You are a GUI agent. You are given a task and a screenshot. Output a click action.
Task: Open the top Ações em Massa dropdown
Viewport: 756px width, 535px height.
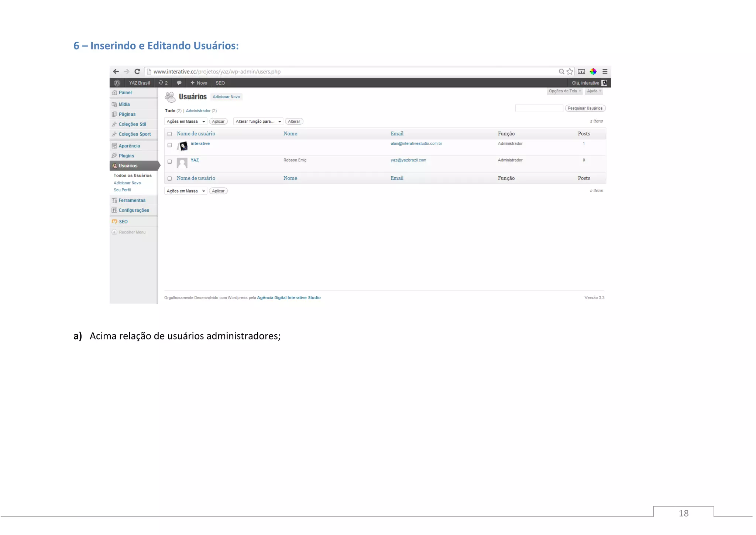(x=185, y=122)
